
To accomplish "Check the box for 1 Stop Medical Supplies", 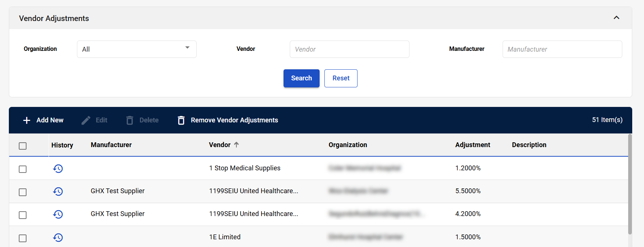I will point(23,169).
